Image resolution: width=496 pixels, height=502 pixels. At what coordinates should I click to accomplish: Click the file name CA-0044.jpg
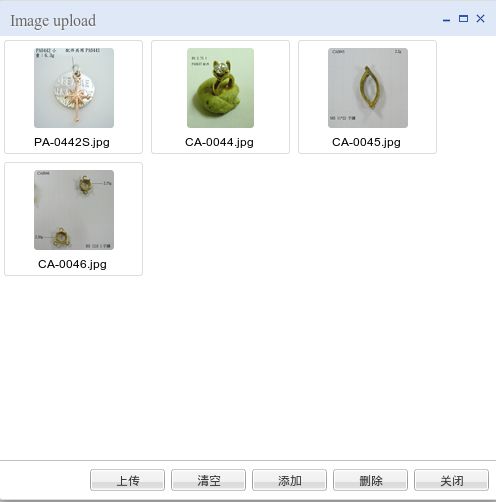point(219,142)
